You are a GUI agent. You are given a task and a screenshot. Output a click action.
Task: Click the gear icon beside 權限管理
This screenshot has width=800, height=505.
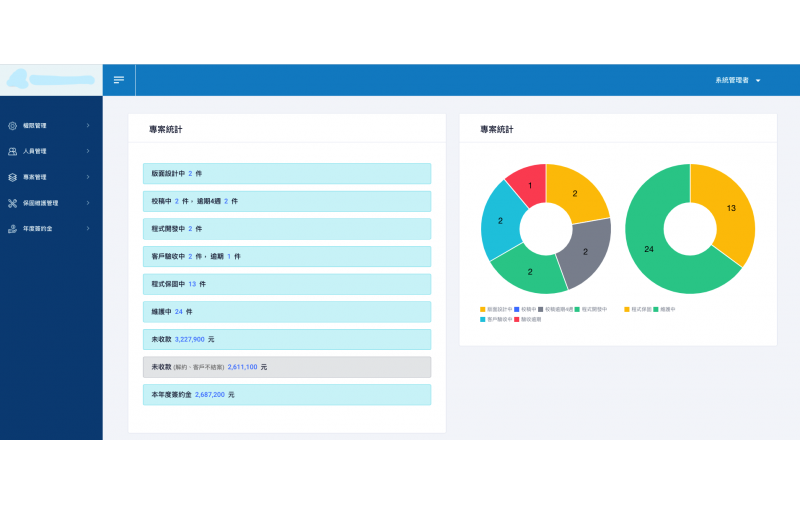click(x=12, y=126)
